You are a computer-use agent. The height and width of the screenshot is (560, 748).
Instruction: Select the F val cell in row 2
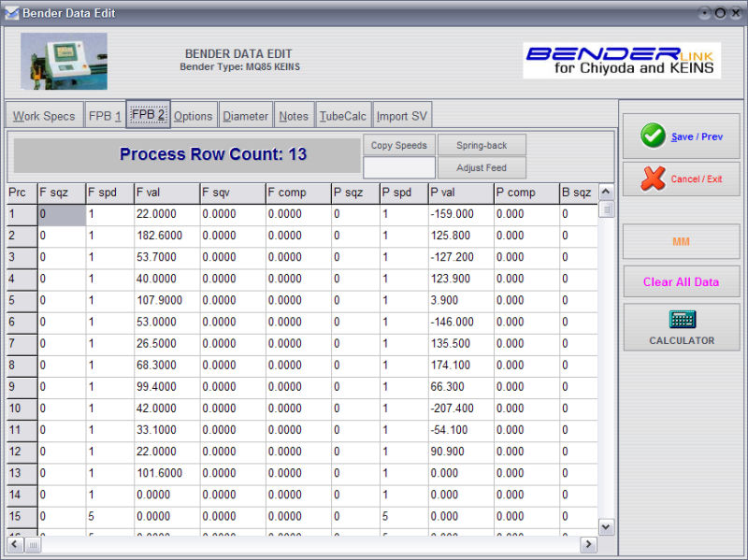point(165,236)
